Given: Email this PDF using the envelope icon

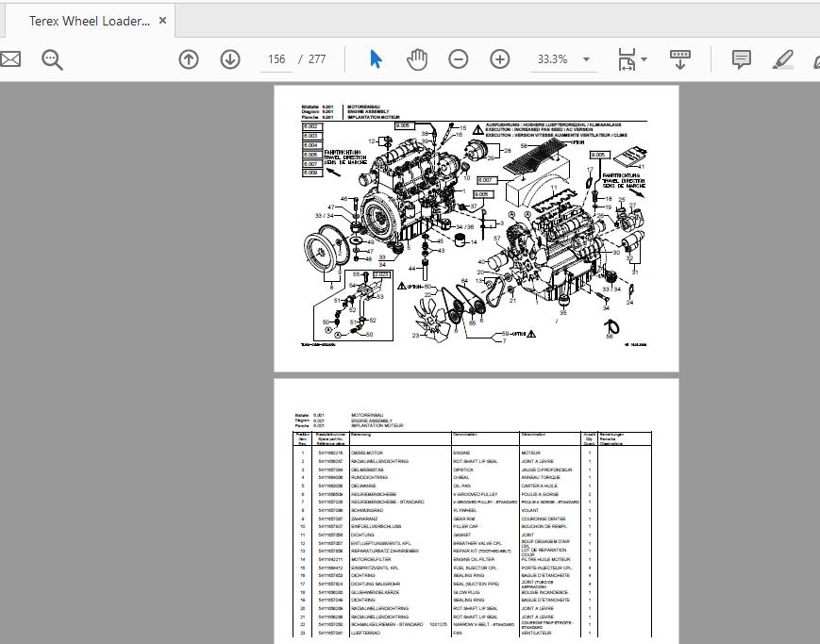Looking at the screenshot, I should [11, 59].
